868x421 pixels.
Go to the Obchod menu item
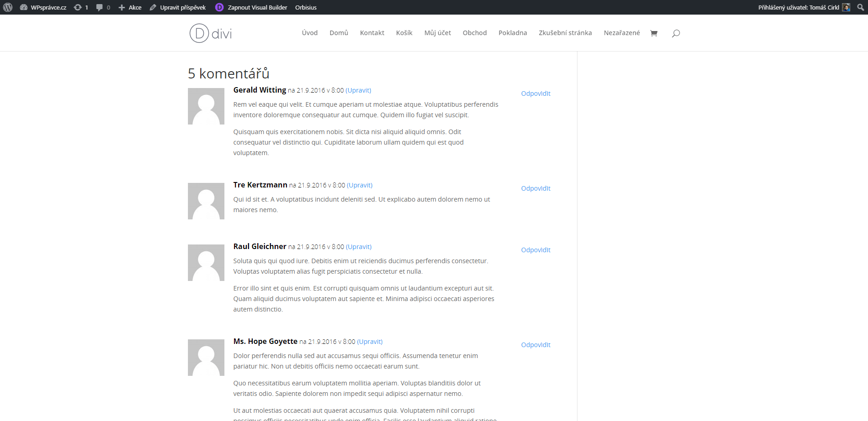[x=474, y=33]
